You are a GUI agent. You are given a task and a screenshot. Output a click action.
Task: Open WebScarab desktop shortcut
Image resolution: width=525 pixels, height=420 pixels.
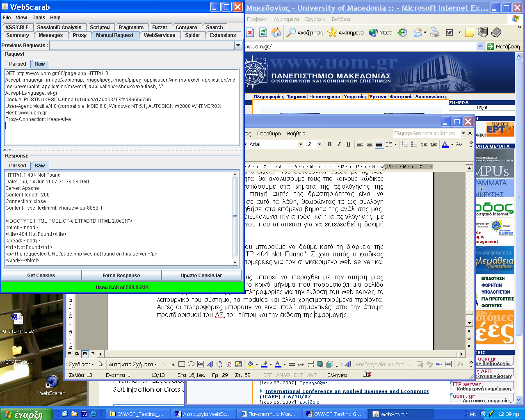click(52, 386)
